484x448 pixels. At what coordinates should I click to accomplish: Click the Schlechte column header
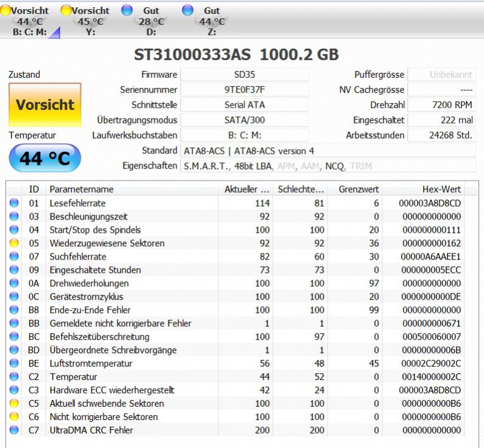[x=300, y=189]
